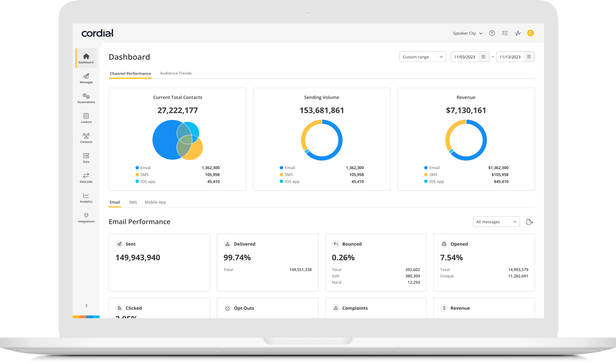The height and width of the screenshot is (364, 616).
Task: Click the export icon next to All messages
Action: click(x=530, y=222)
